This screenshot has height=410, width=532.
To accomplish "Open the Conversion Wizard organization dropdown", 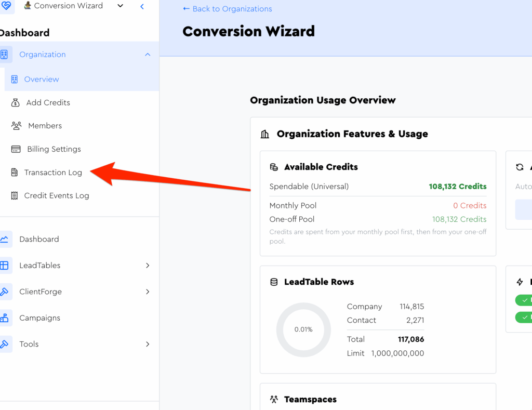I will click(x=120, y=6).
